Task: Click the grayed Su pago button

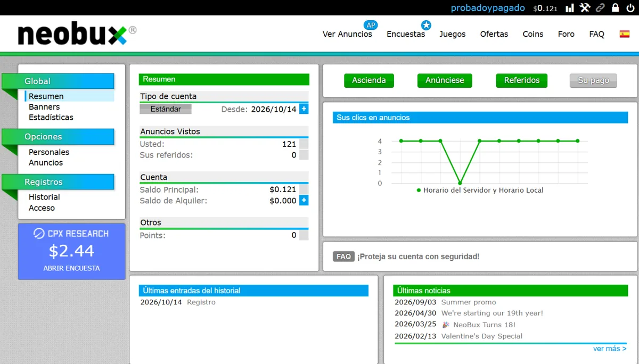Action: (x=593, y=80)
